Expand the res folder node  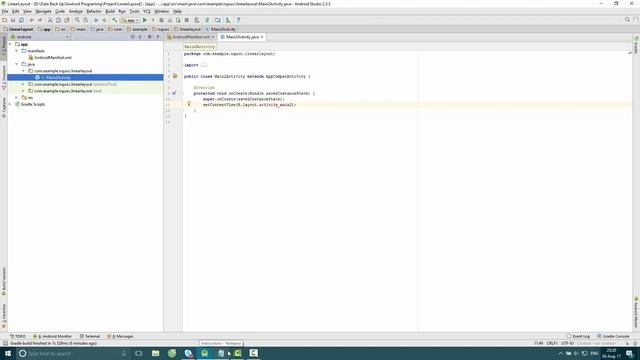pos(17,98)
